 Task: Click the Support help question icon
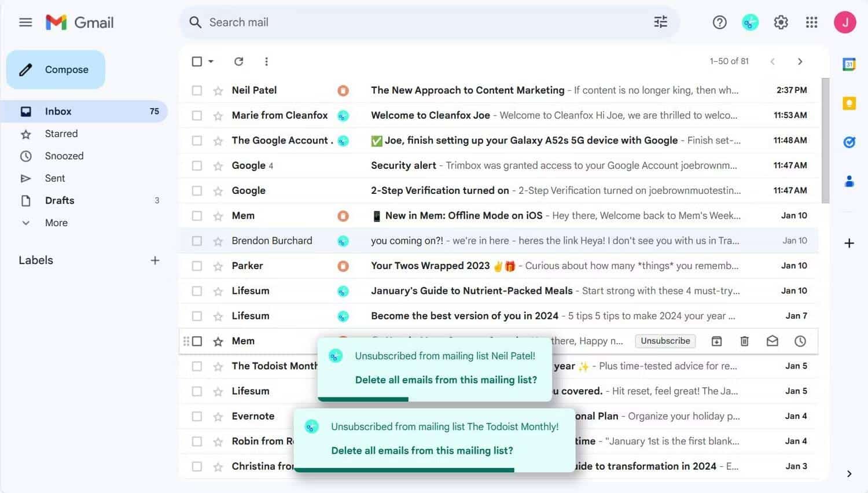(719, 23)
